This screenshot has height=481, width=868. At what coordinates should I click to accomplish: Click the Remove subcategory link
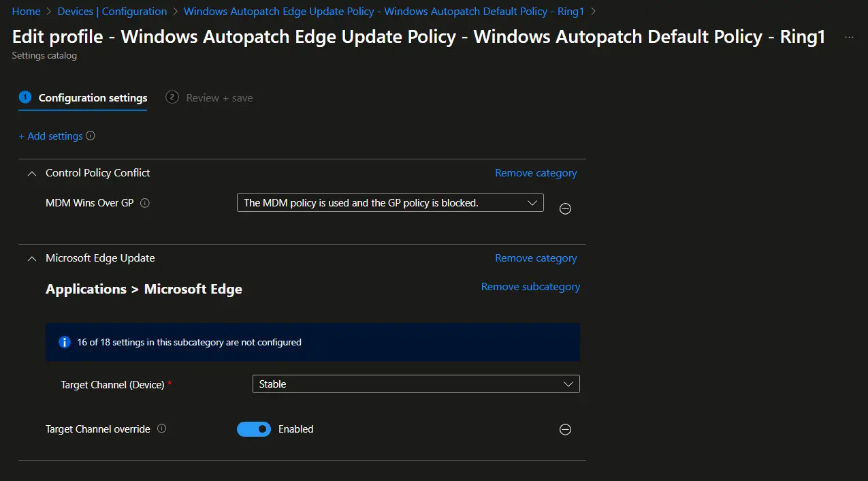pos(530,286)
